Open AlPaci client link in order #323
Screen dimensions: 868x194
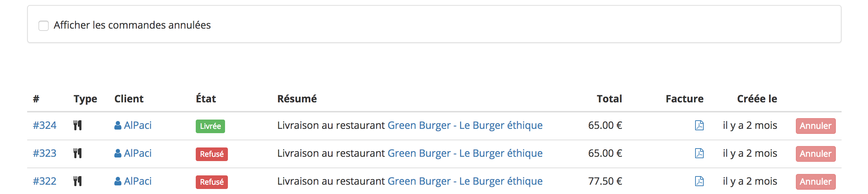click(138, 153)
